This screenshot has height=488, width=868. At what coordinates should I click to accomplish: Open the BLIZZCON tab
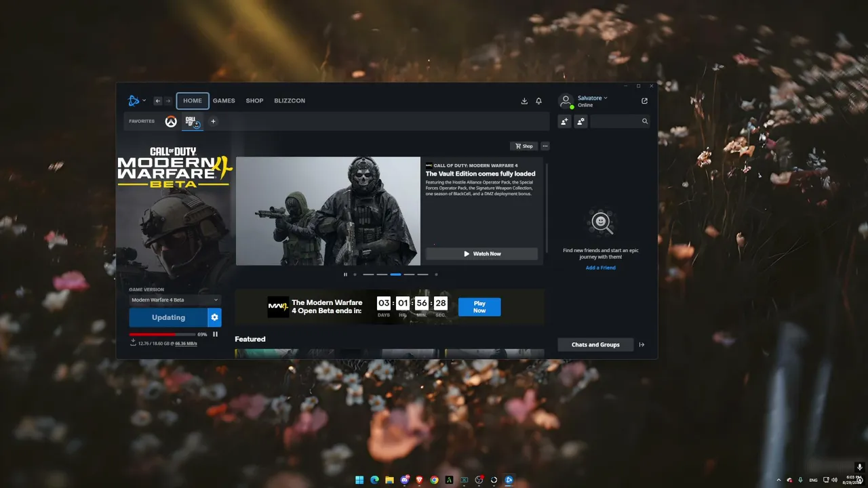290,101
